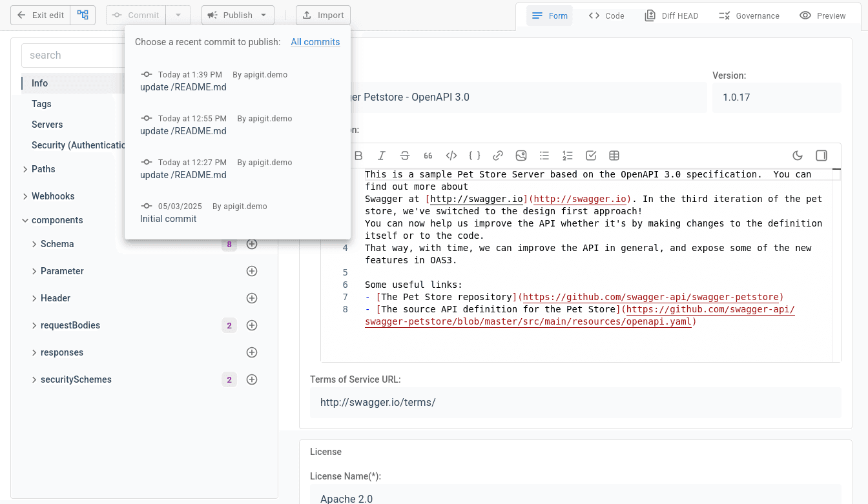Click the tree structure view icon
Image resolution: width=868 pixels, height=504 pixels.
tap(83, 15)
